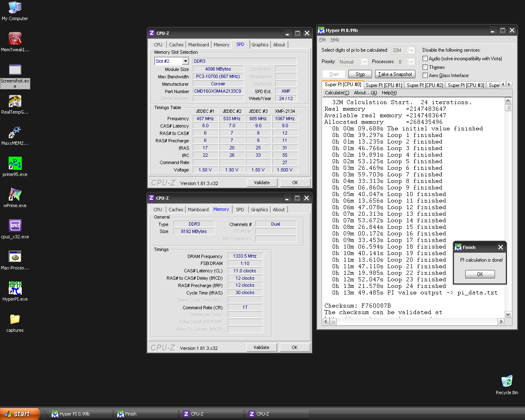Launch MaxxMEM2 desktop shortcut

coord(15,136)
